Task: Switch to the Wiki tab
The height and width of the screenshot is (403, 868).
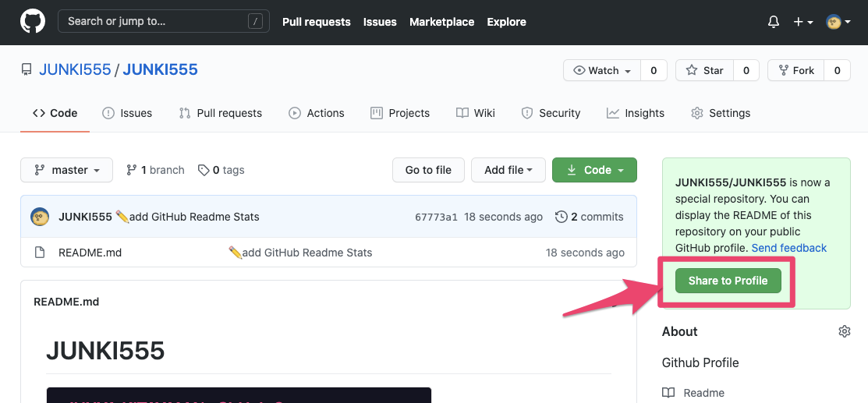Action: point(476,113)
